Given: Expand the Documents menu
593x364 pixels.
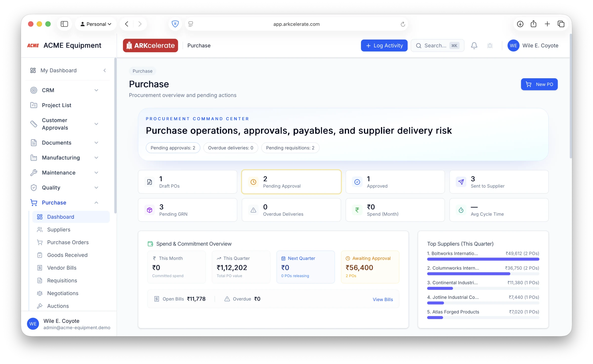Looking at the screenshot, I should point(96,143).
